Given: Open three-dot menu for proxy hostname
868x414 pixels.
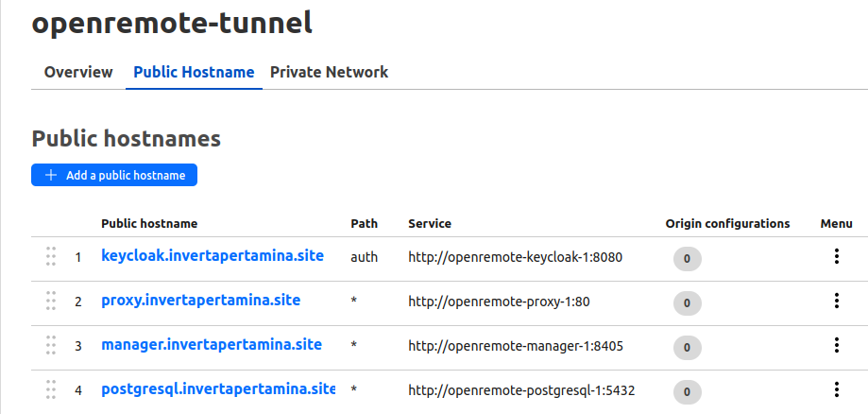Looking at the screenshot, I should click(x=836, y=301).
